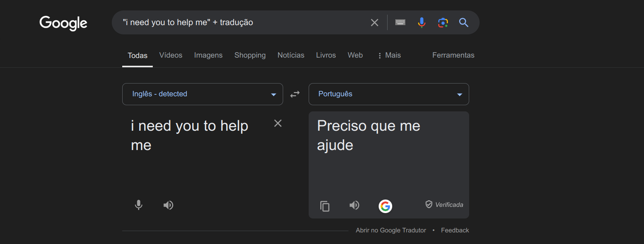Expand the 'Mais' search categories menu

(x=389, y=55)
